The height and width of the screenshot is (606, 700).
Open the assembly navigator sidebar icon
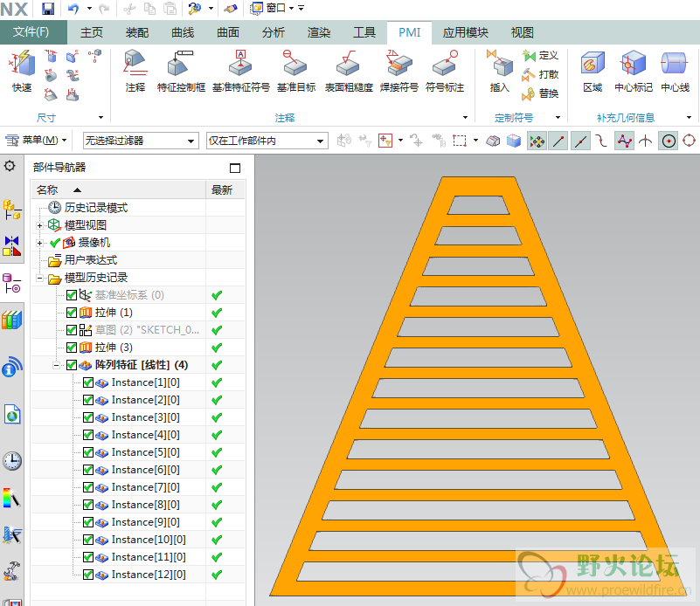tap(12, 210)
